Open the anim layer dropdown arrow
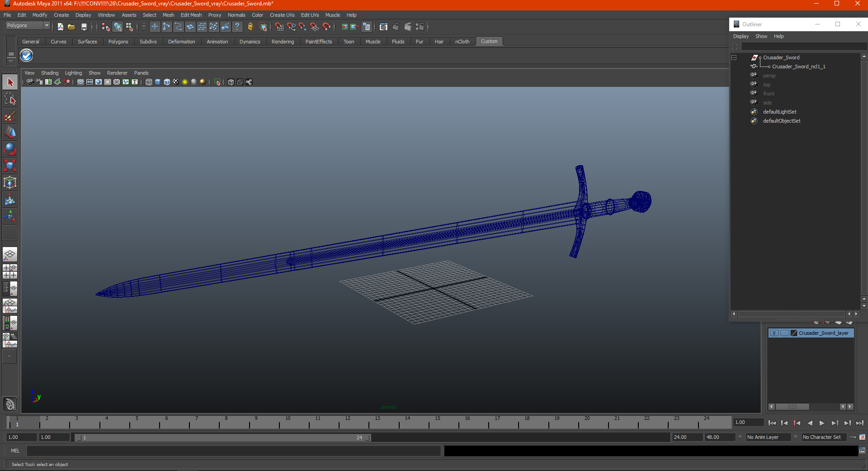This screenshot has width=868, height=471. point(740,437)
